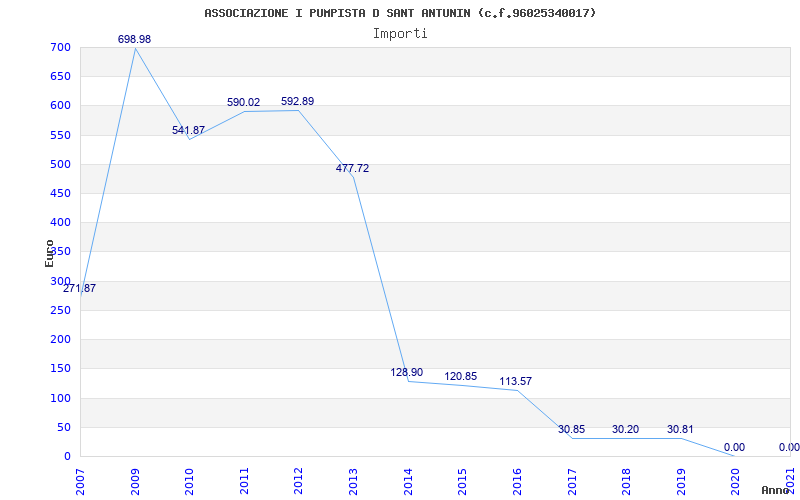Click the 2015 x-axis year label
The height and width of the screenshot is (500, 800).
point(462,482)
